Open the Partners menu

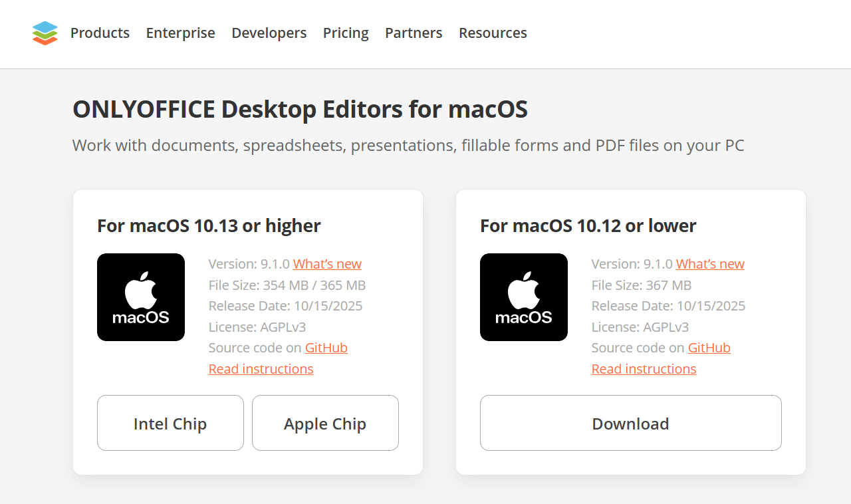(414, 33)
